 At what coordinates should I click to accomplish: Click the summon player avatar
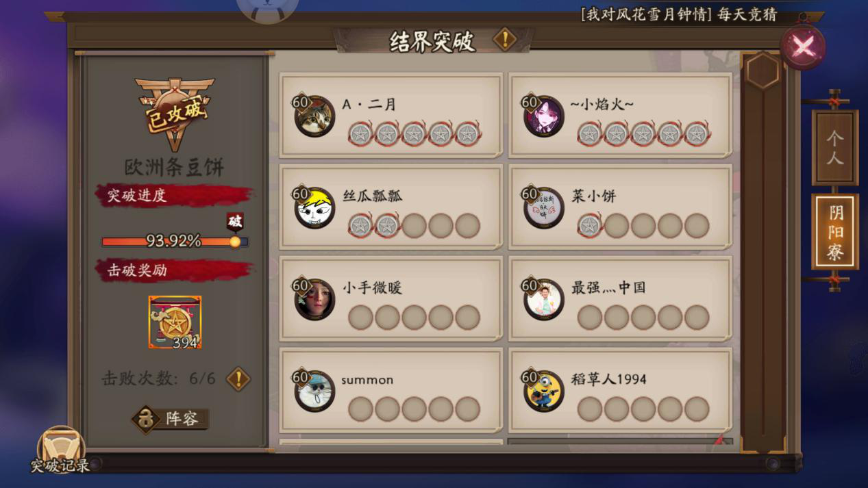point(314,391)
